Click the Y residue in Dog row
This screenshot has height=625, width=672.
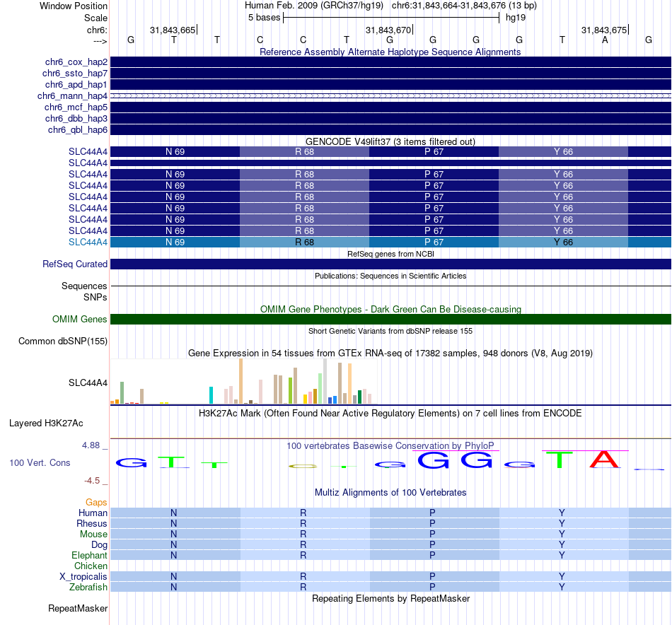562,545
